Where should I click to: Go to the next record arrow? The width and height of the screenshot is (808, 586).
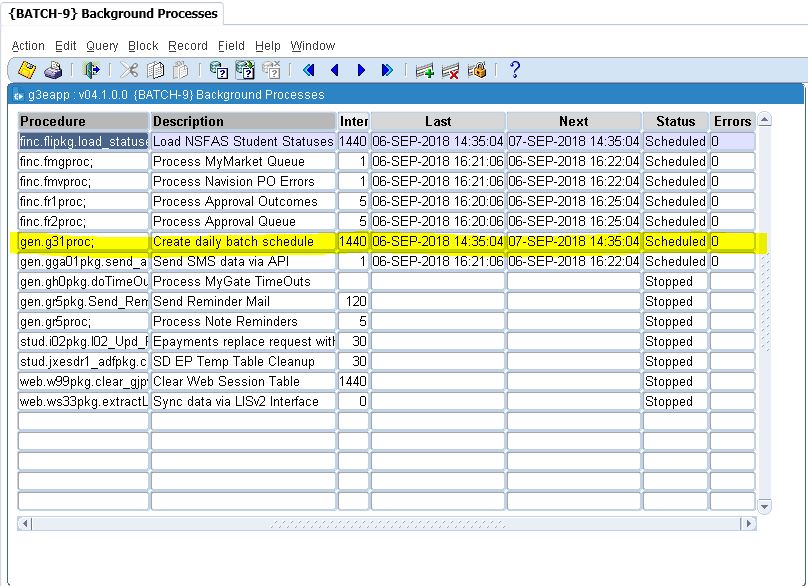pyautogui.click(x=361, y=70)
